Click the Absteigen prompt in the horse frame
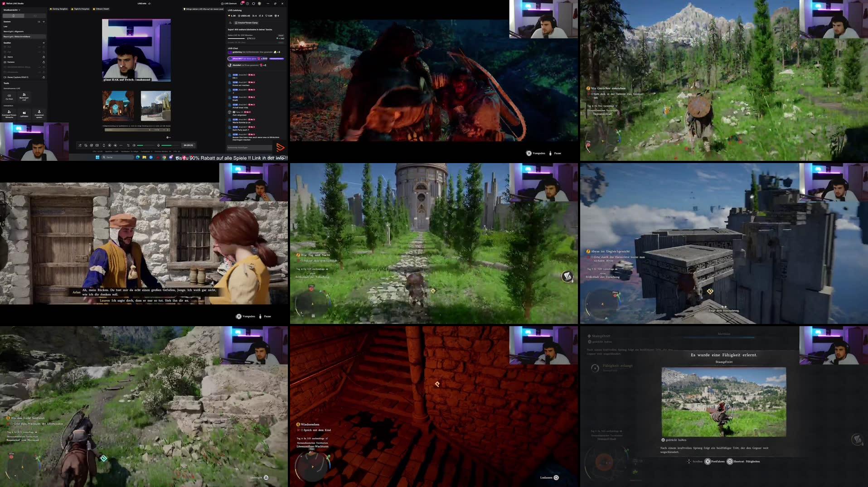 pyautogui.click(x=259, y=477)
